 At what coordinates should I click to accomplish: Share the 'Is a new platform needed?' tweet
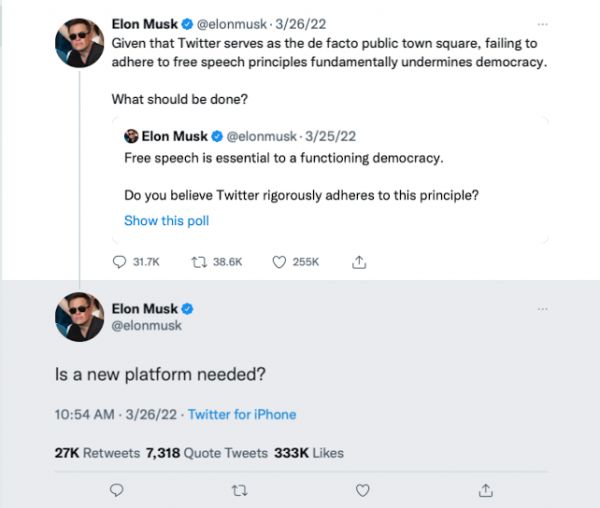(486, 489)
